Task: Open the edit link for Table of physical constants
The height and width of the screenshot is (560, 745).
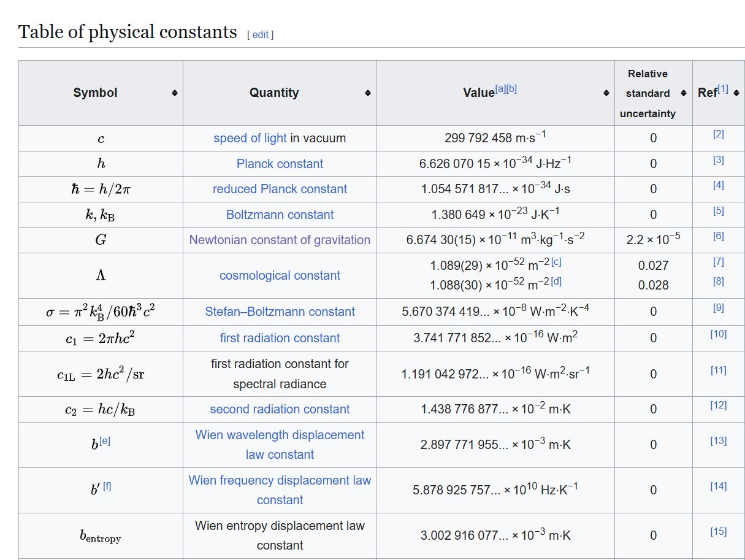Action: [x=259, y=34]
